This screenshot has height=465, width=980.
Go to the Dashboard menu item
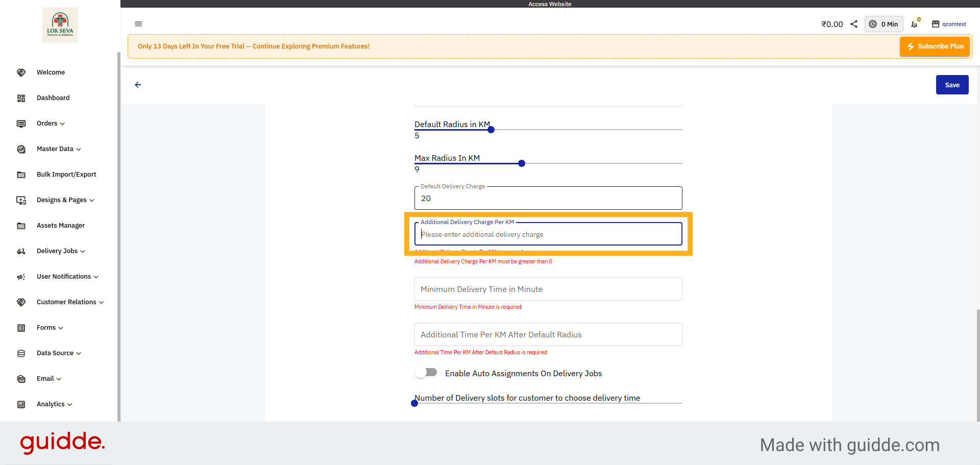point(53,98)
